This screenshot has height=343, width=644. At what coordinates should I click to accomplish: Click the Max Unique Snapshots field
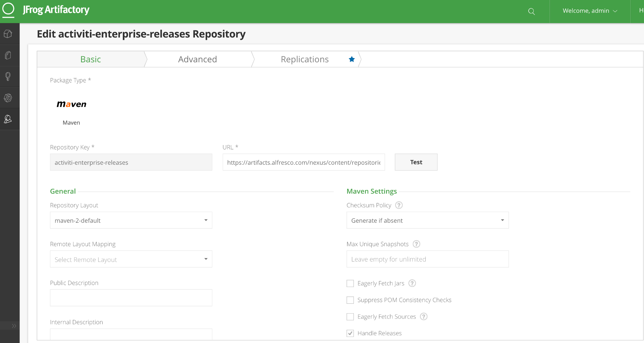click(428, 259)
